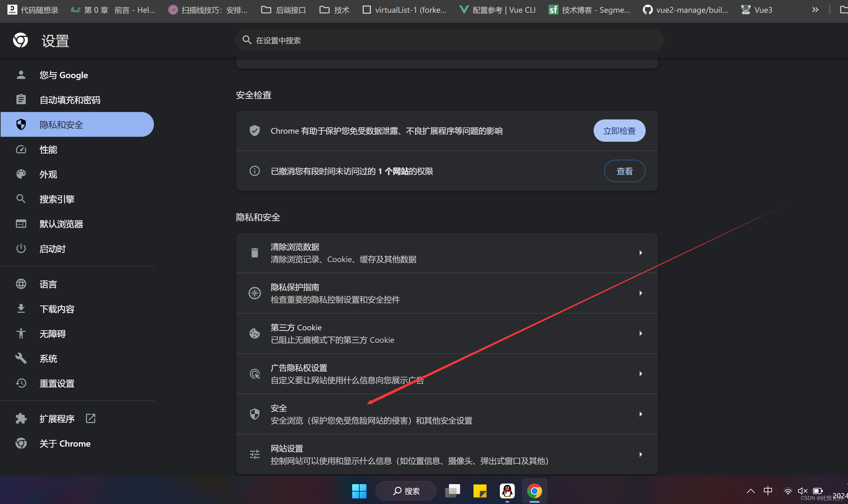
Task: Open QQ penguin icon in taskbar
Action: click(507, 491)
